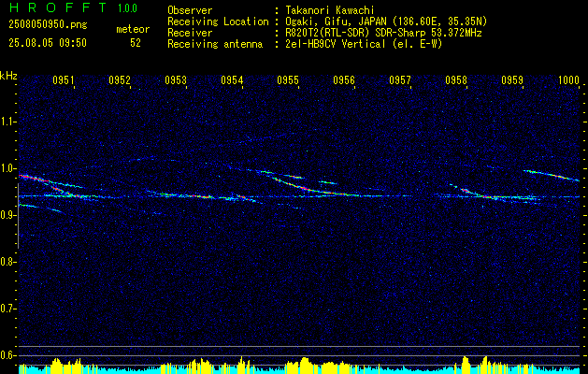This screenshot has width=588, height=374.
Task: Click the version number 1.0.0
Action: tap(127, 8)
